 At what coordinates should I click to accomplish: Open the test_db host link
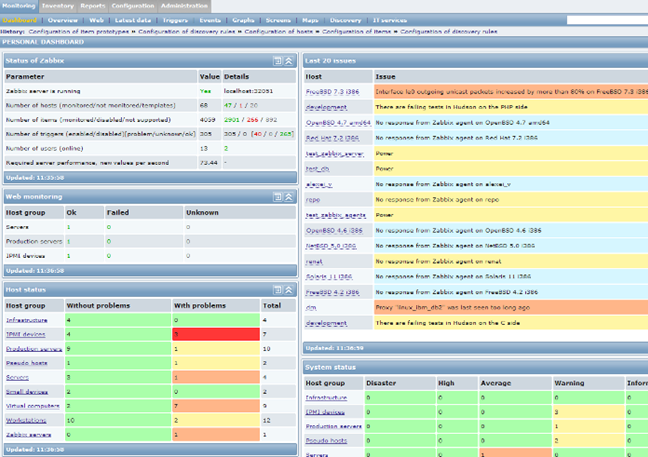(317, 169)
